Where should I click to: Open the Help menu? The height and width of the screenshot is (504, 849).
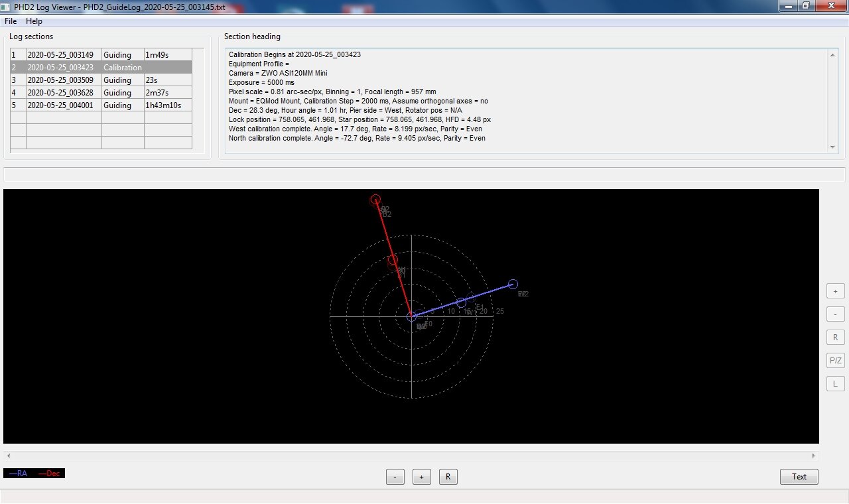pos(34,21)
